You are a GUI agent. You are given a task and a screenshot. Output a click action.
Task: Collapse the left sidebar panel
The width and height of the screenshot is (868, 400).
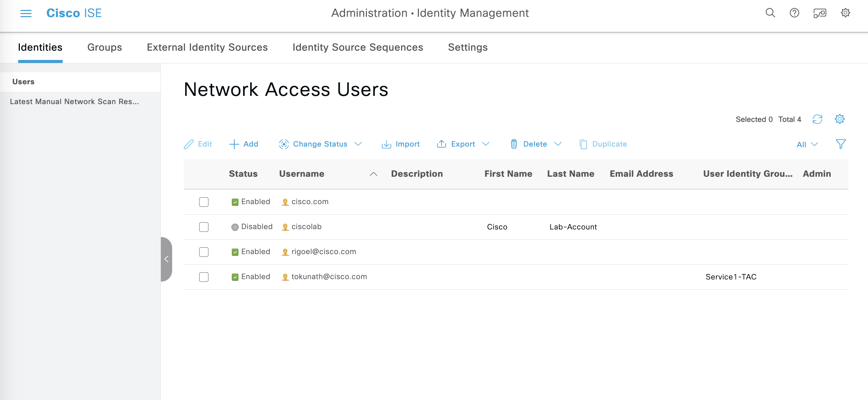tap(167, 259)
